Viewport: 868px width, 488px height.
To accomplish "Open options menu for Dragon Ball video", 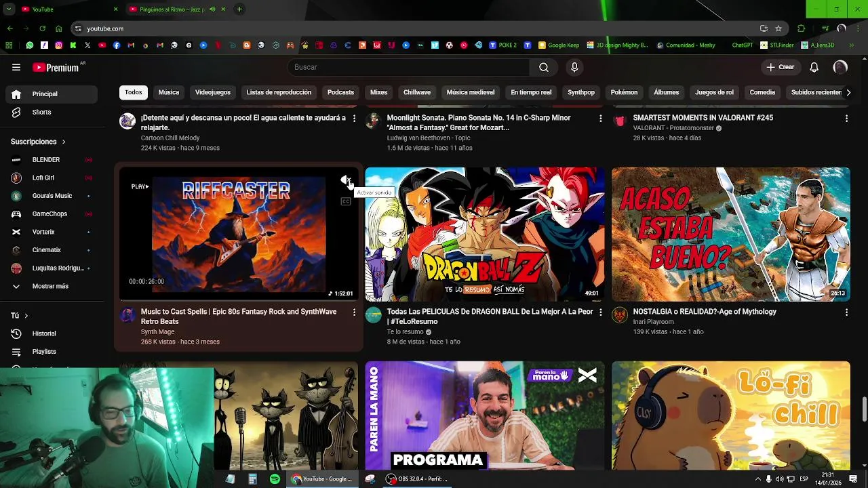I will click(600, 312).
